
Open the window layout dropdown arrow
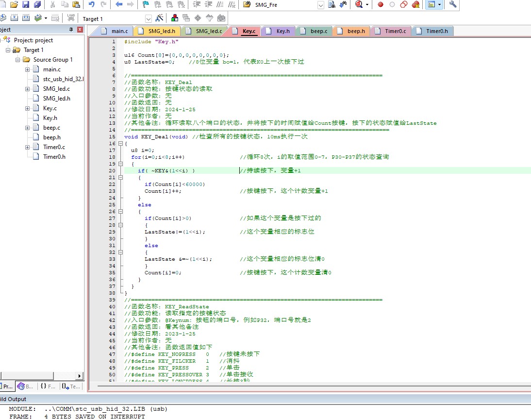[x=439, y=5]
